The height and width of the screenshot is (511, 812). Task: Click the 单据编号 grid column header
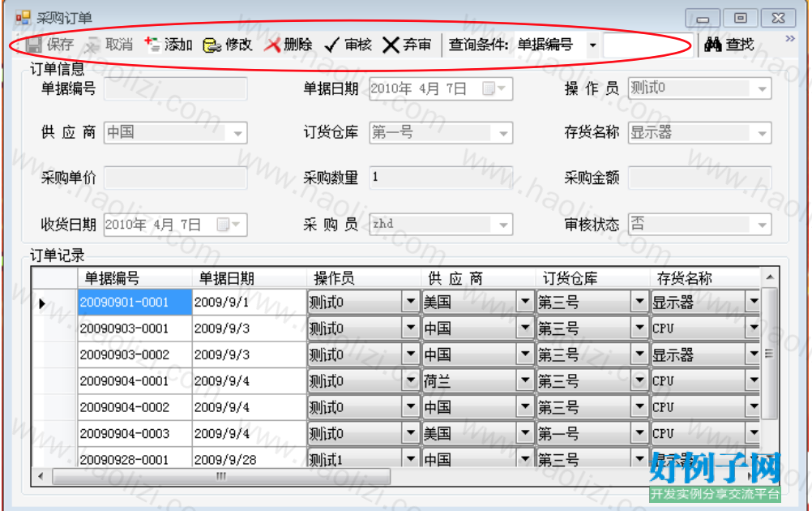point(135,278)
